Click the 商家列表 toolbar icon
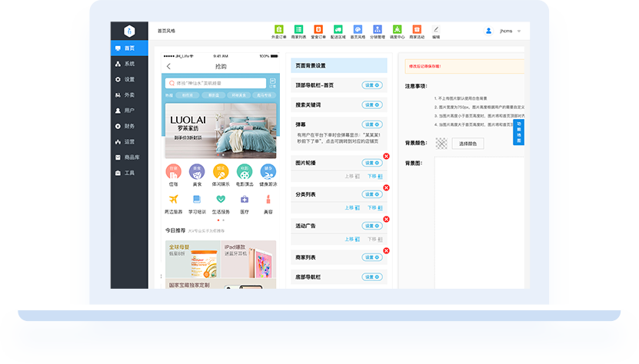Screen dimensions: 639x364 coord(298,31)
